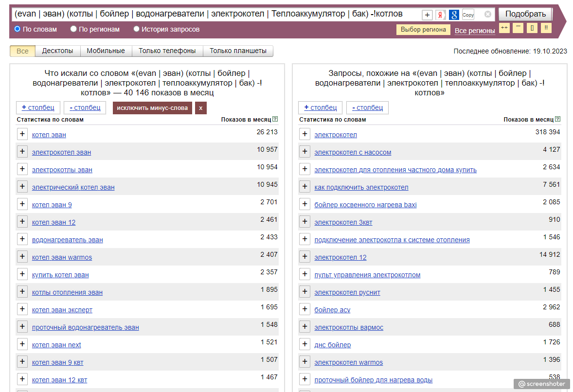
Task: Apply the square brackets operator button
Action: coord(532,28)
